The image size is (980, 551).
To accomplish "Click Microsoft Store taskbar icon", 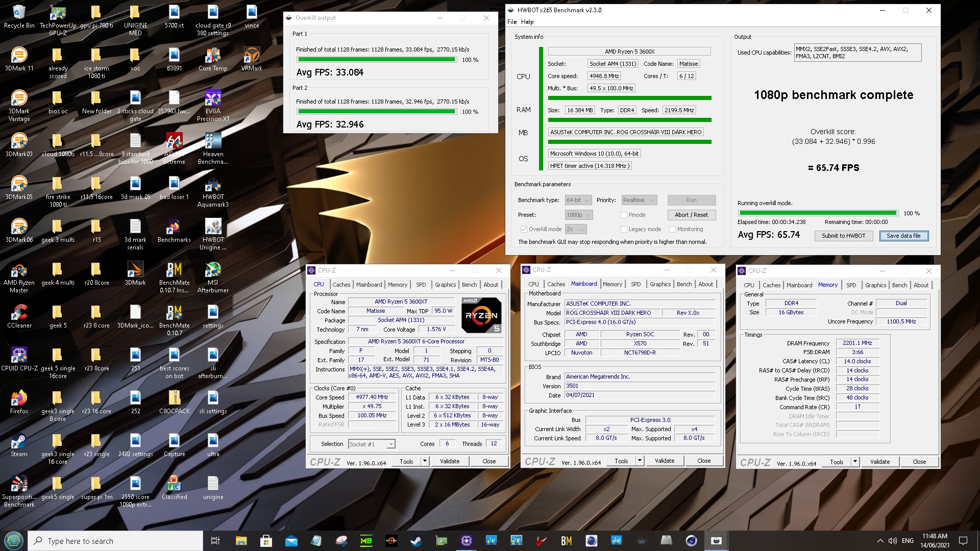I will [x=266, y=541].
